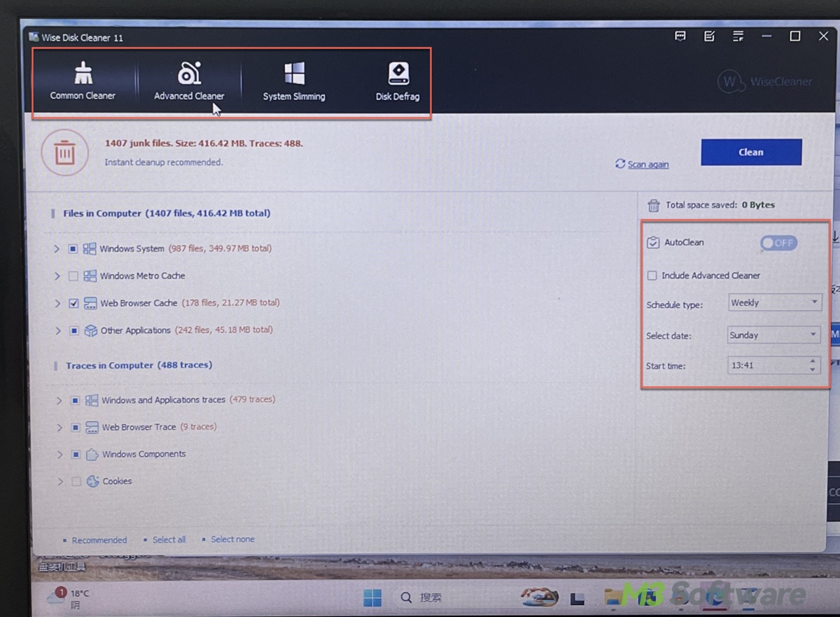Click the Other Applications box icon
Image resolution: width=840 pixels, height=617 pixels.
[x=90, y=330]
